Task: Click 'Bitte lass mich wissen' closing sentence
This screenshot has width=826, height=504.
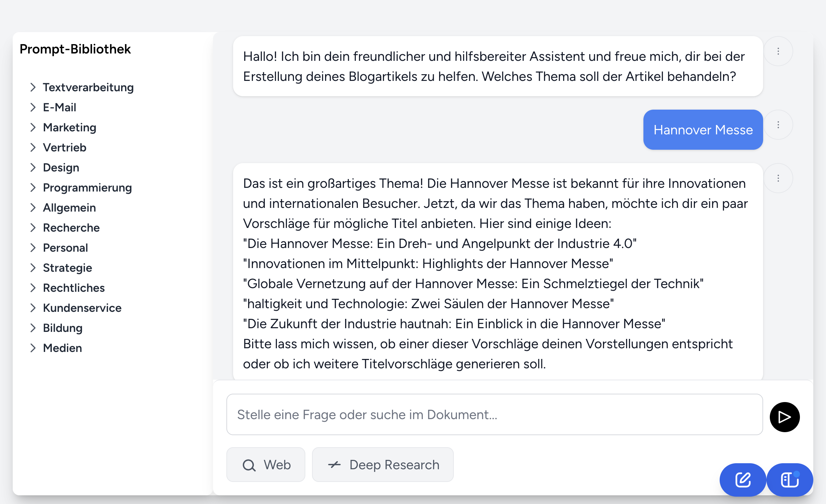Action: click(488, 354)
